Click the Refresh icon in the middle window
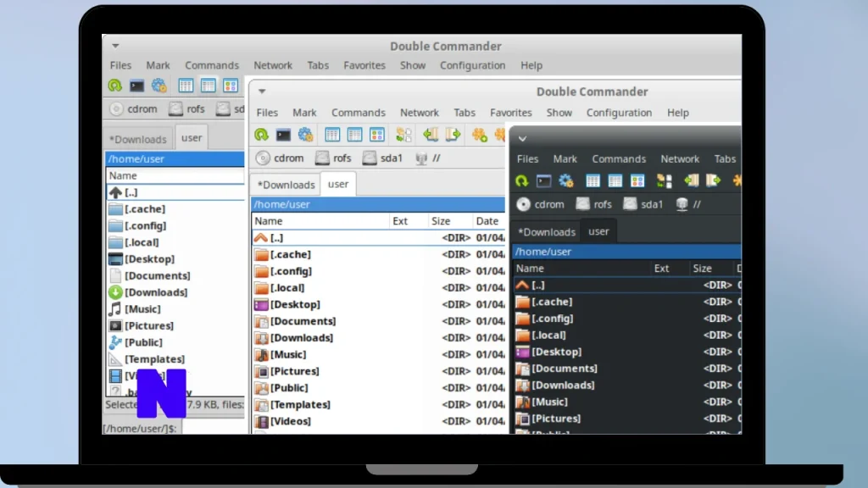This screenshot has height=488, width=868. (261, 135)
